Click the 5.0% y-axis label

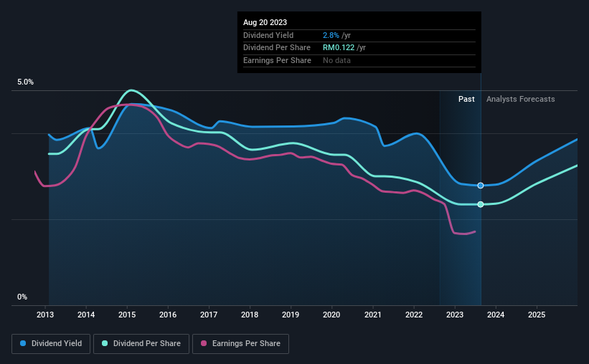25,82
